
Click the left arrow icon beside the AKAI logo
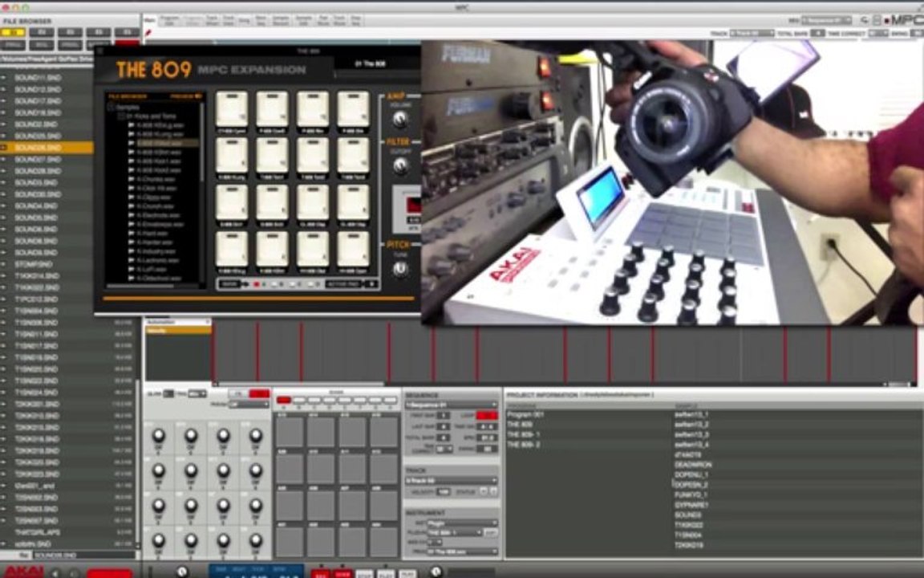click(55, 572)
